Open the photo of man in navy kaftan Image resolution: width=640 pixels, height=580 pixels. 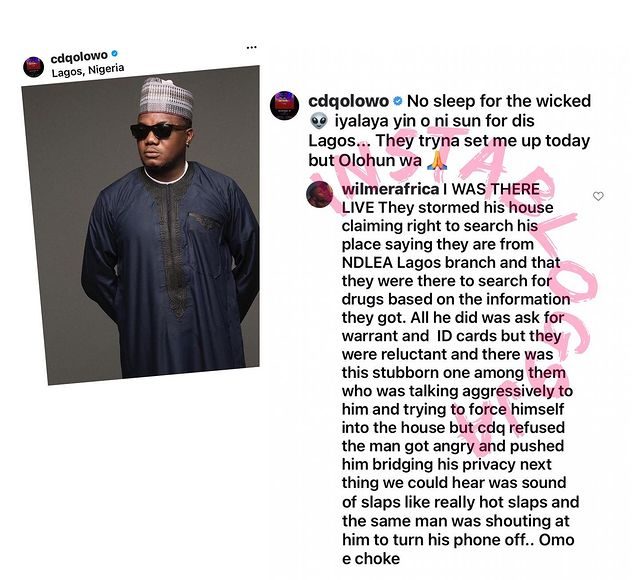click(x=141, y=225)
